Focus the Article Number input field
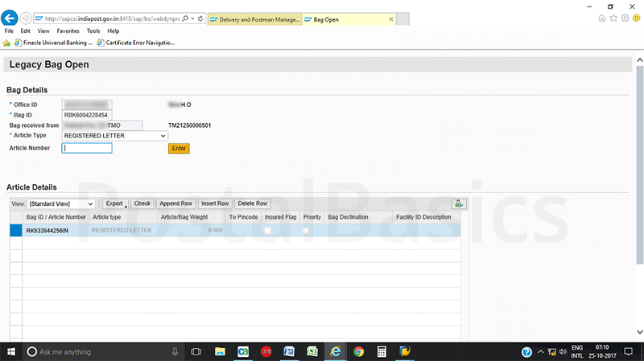Viewport: 644px width, 361px height. click(x=88, y=148)
